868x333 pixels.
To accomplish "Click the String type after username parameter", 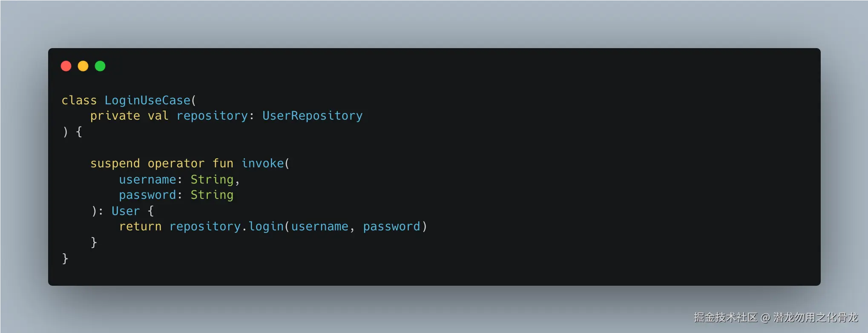I will point(212,180).
